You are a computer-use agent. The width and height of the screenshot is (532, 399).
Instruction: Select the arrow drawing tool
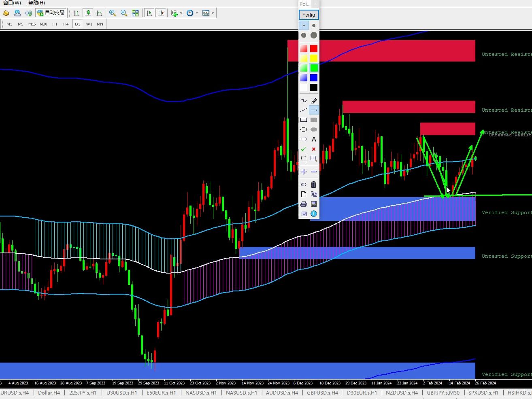click(x=314, y=110)
